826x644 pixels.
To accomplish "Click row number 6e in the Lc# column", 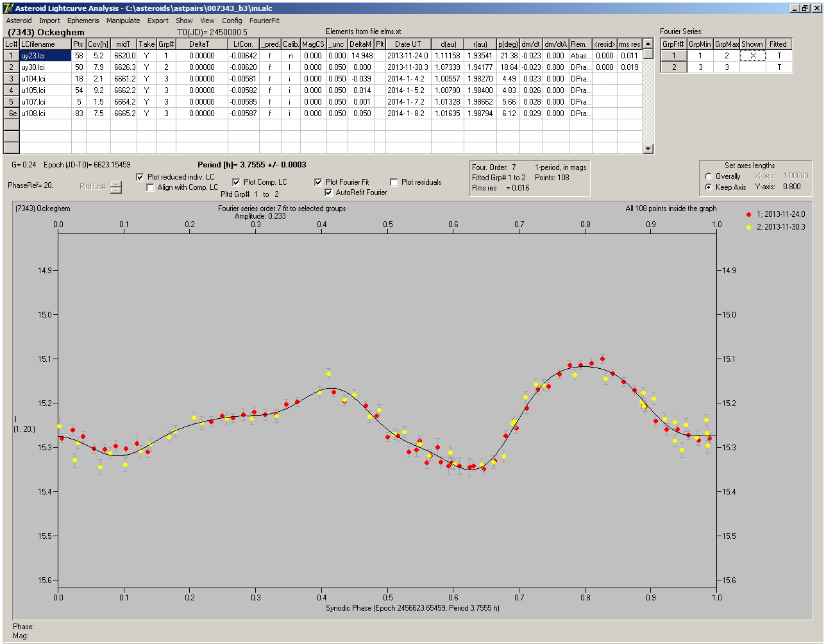I will pos(11,113).
